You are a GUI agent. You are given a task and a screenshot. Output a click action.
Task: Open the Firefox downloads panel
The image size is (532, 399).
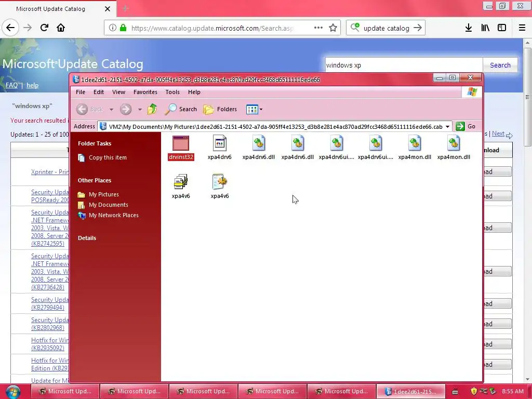click(469, 28)
